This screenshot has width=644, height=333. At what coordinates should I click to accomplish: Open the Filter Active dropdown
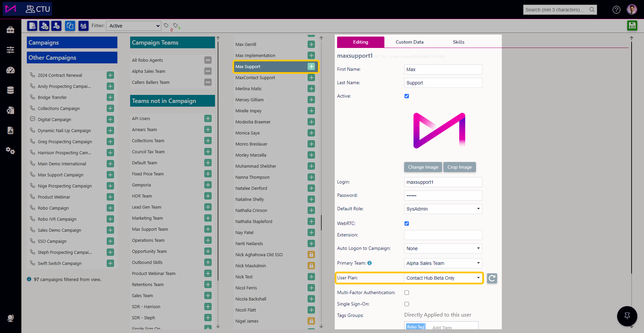(x=134, y=26)
